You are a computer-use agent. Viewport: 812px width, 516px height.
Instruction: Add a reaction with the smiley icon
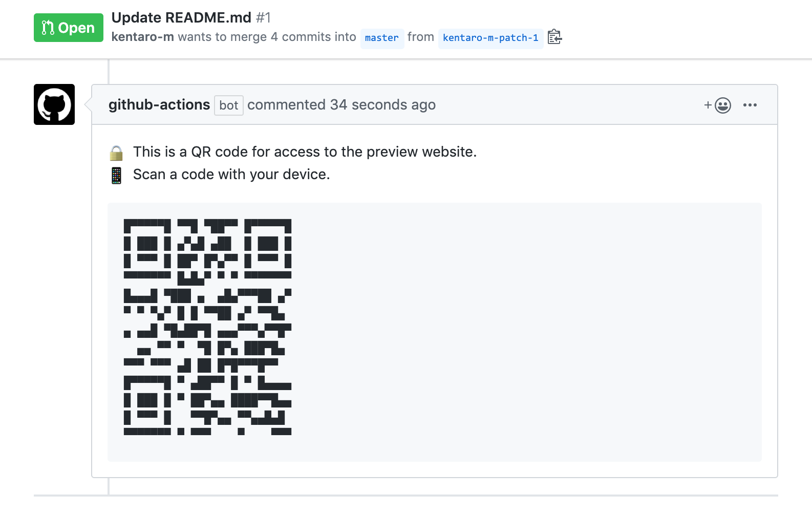(717, 105)
